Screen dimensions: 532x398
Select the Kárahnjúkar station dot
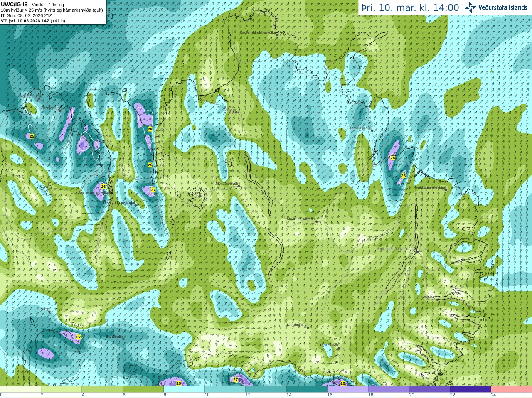(x=308, y=327)
